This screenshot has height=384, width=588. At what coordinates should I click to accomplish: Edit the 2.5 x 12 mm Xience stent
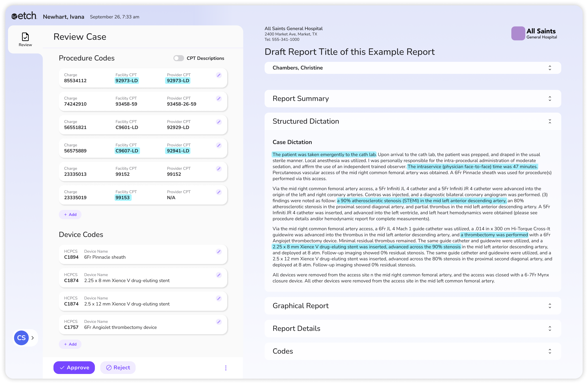pos(219,298)
